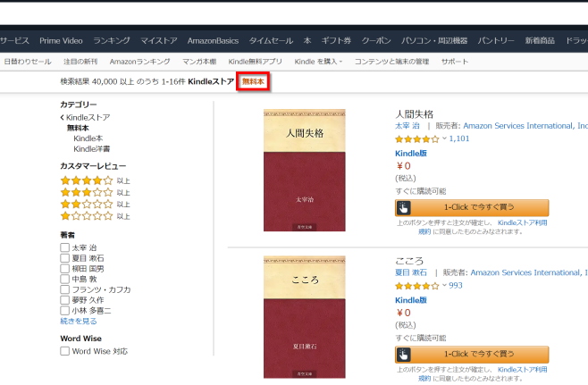Select 無料本 in the category tree

coord(78,128)
